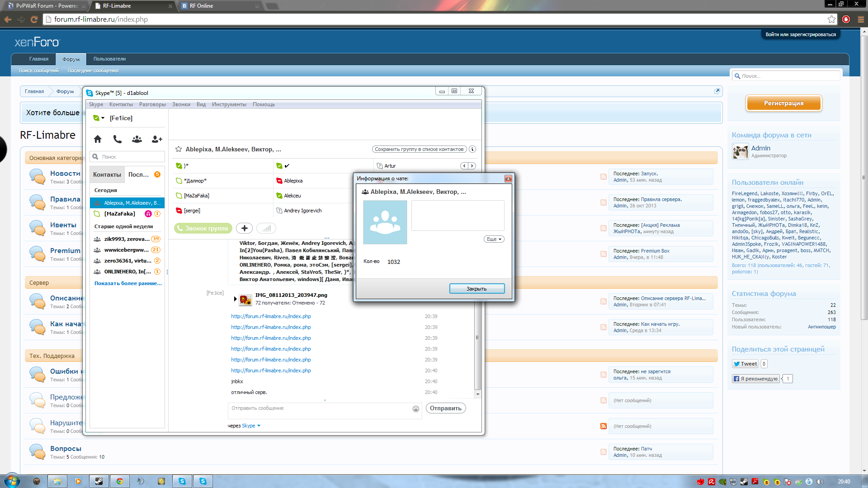Click the RSS icon for 'Запуск' row
The height and width of the screenshot is (488, 868).
603,177
